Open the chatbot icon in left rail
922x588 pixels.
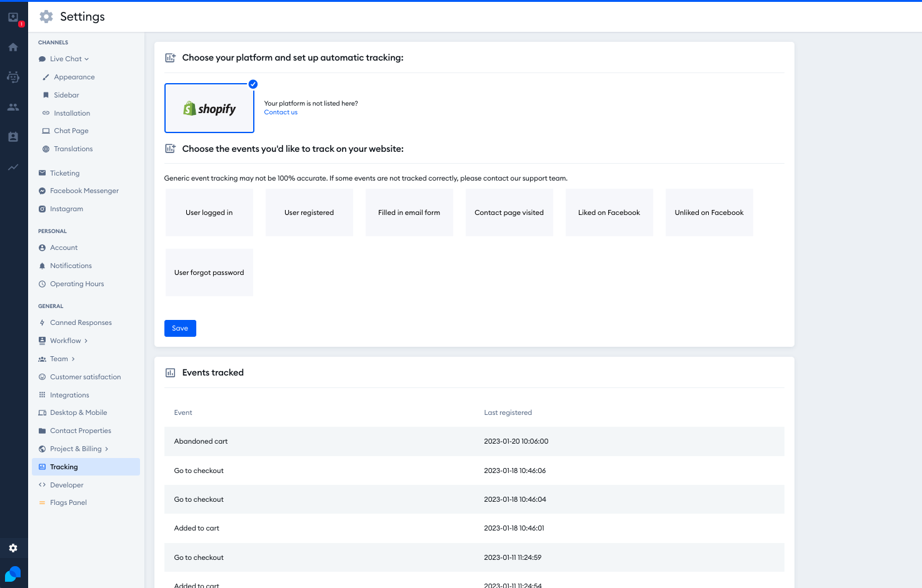13,77
